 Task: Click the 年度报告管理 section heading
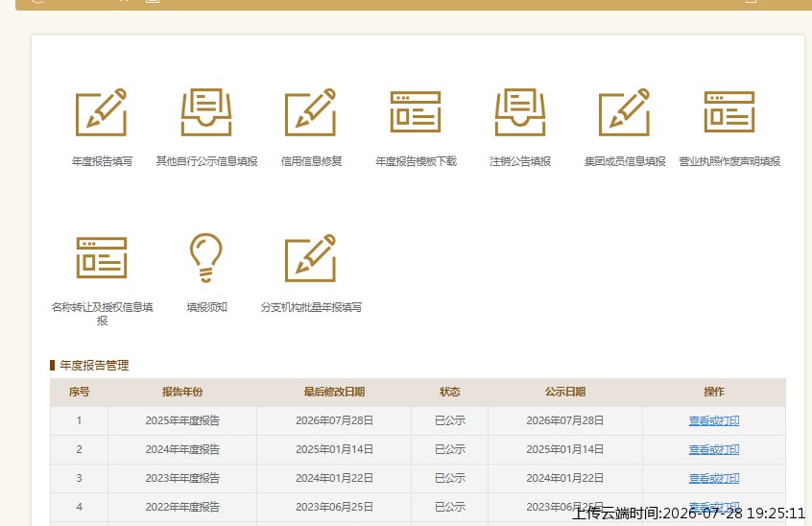(94, 366)
